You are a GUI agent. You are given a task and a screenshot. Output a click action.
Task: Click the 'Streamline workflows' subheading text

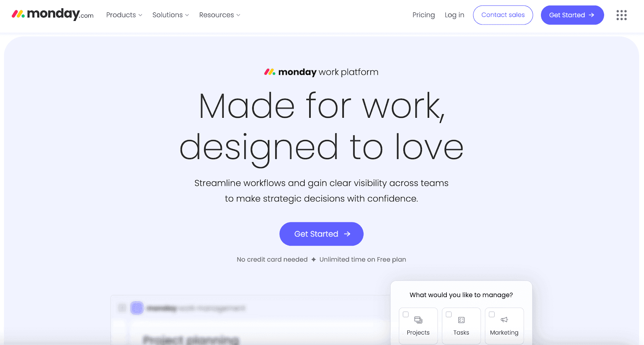tap(322, 191)
